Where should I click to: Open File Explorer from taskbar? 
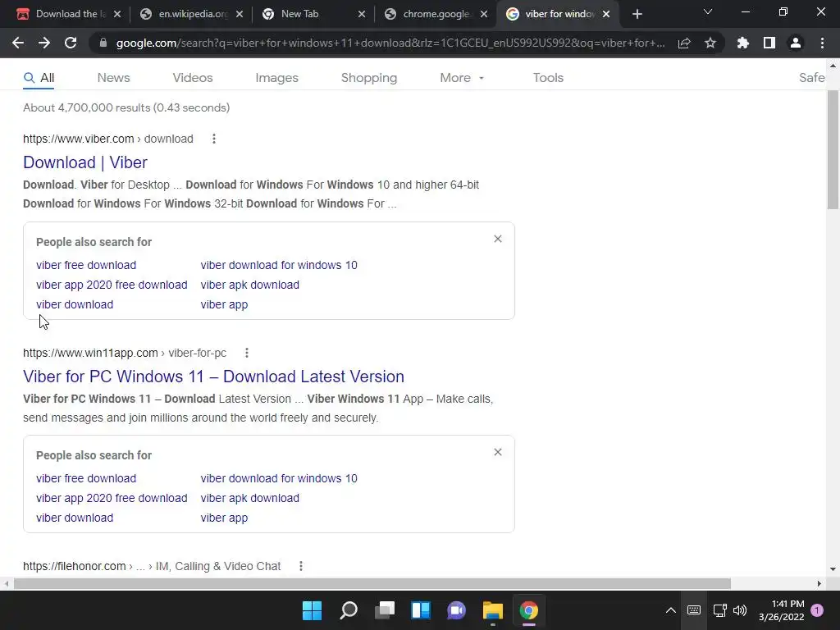[493, 610]
